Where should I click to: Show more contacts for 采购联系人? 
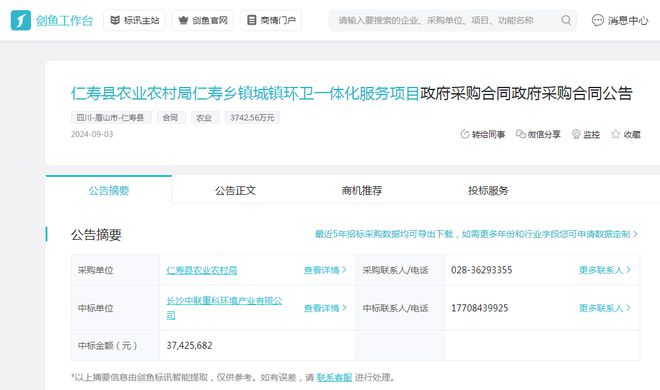tap(605, 270)
